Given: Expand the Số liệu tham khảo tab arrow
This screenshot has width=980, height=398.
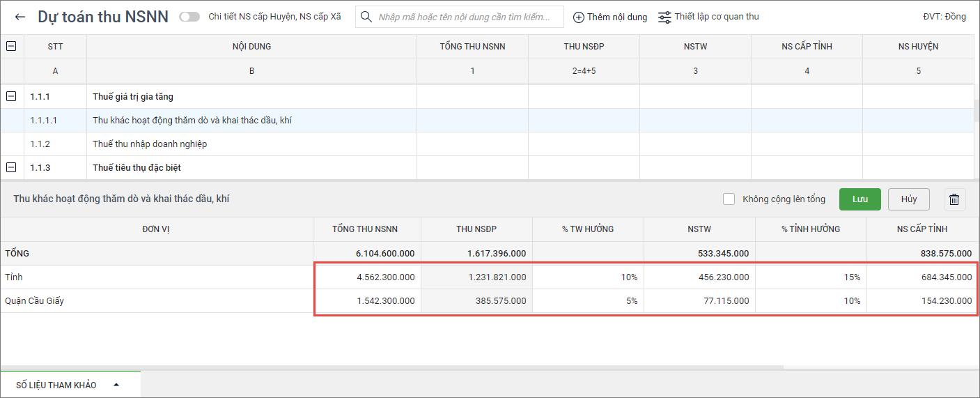Looking at the screenshot, I should [x=116, y=385].
